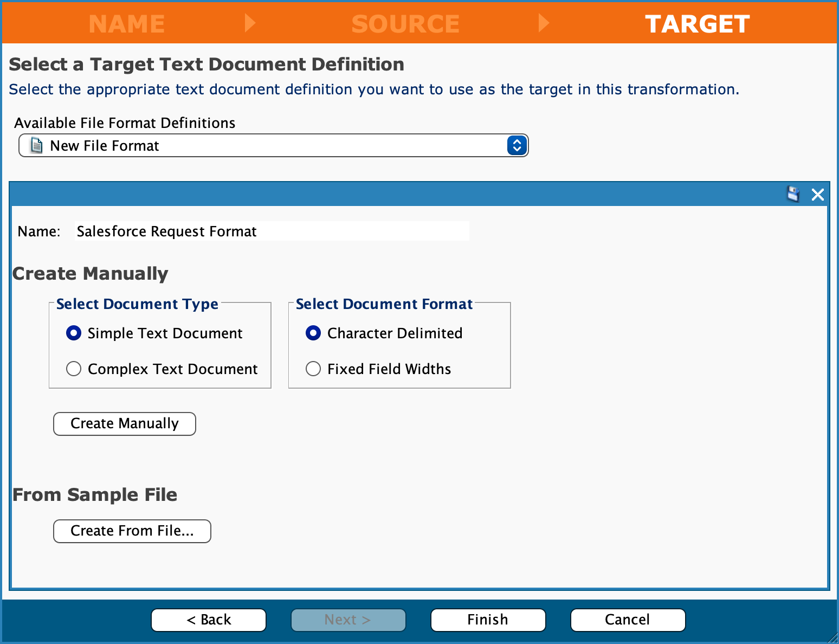Image resolution: width=839 pixels, height=644 pixels.
Task: Click Finish to complete the wizard
Action: pyautogui.click(x=488, y=620)
